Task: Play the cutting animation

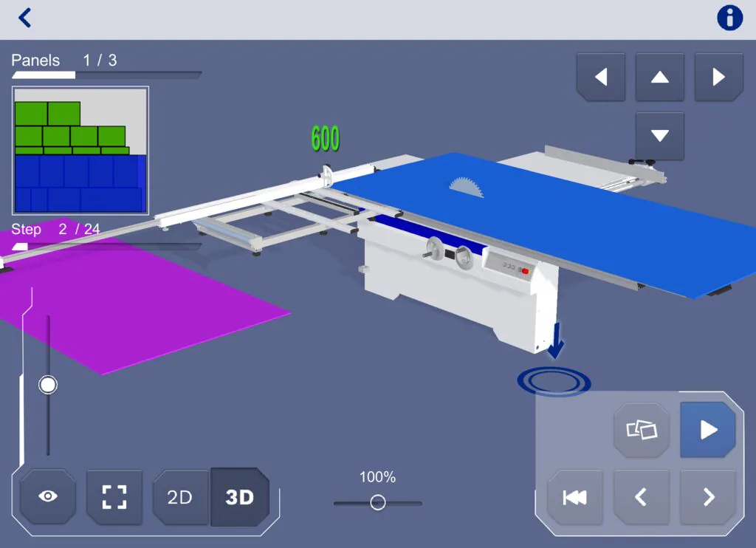Action: [x=707, y=430]
